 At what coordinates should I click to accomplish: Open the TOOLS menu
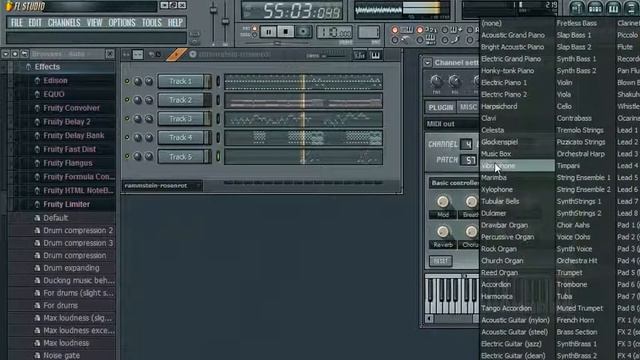click(151, 22)
